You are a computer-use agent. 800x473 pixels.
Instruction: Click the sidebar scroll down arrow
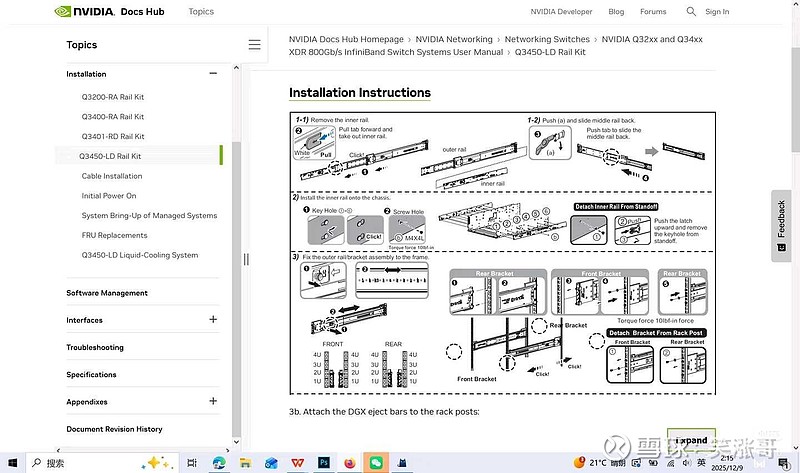coord(236,442)
